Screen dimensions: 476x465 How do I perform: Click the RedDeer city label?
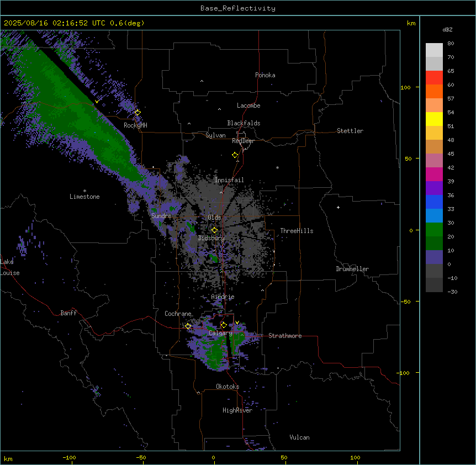(243, 141)
